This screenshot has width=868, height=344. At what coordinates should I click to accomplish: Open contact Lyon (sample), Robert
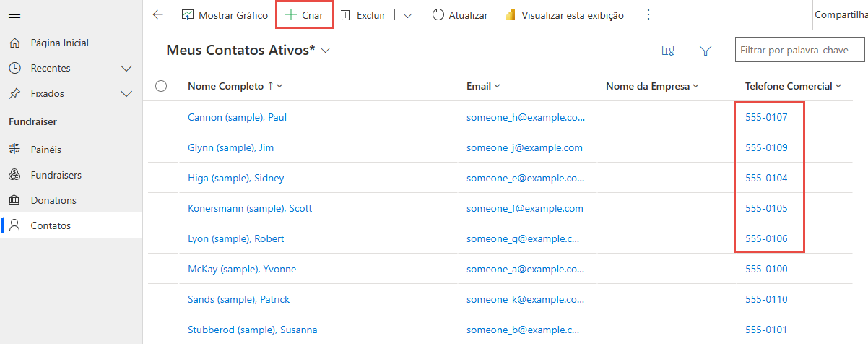coord(235,238)
